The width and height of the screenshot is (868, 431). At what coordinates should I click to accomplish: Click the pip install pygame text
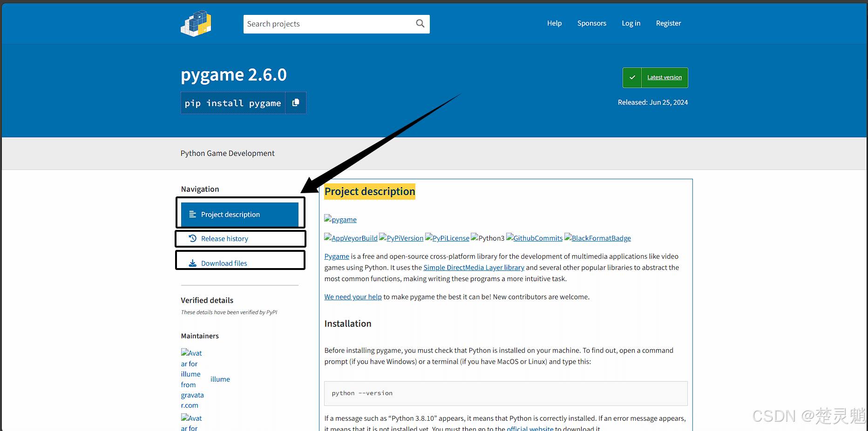pos(233,103)
